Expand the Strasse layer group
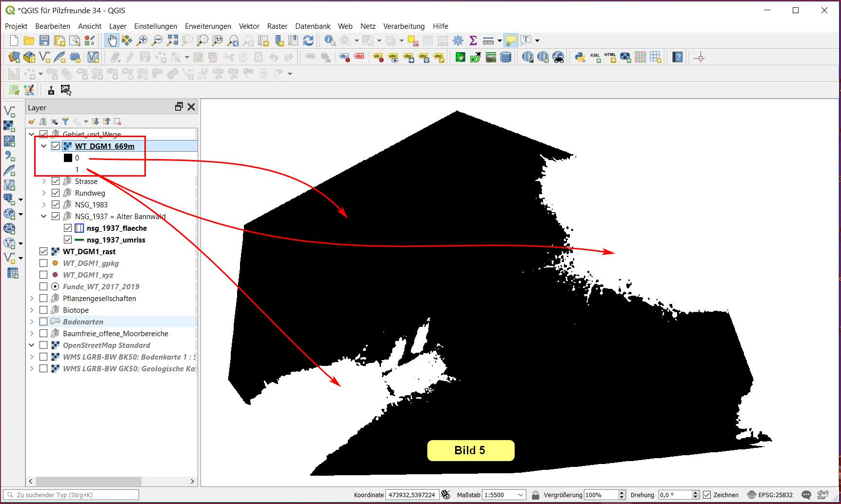The width and height of the screenshot is (841, 504). tap(44, 181)
